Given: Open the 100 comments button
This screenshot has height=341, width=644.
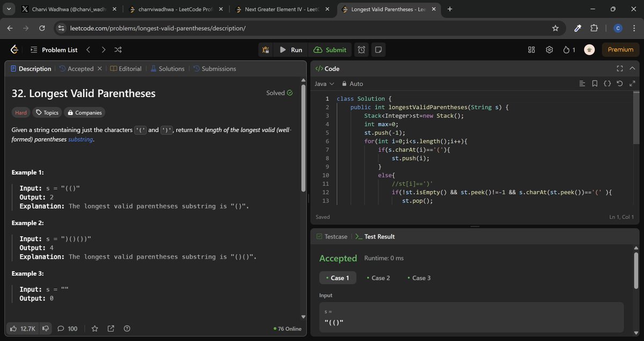Looking at the screenshot, I should (x=68, y=329).
